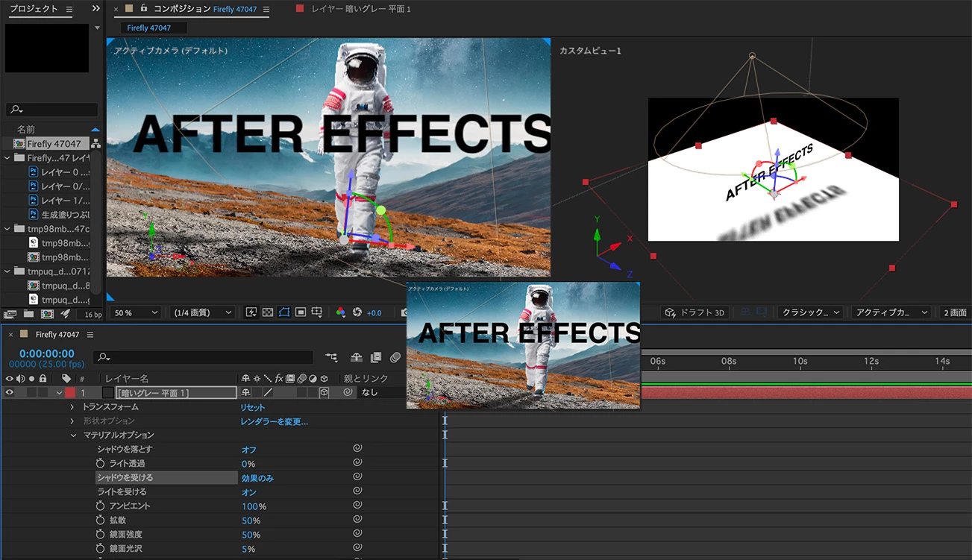Toggle the アンビエント stopwatch
This screenshot has width=972, height=560.
point(101,506)
